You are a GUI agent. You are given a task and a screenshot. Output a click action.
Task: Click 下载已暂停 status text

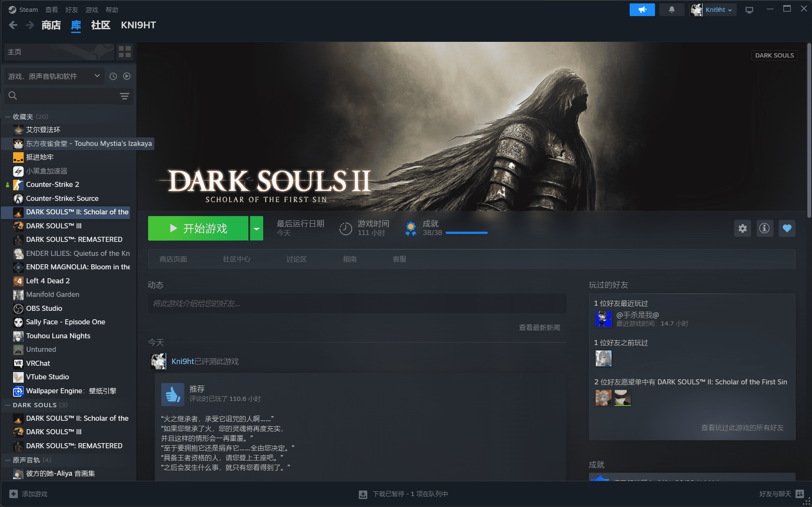410,494
